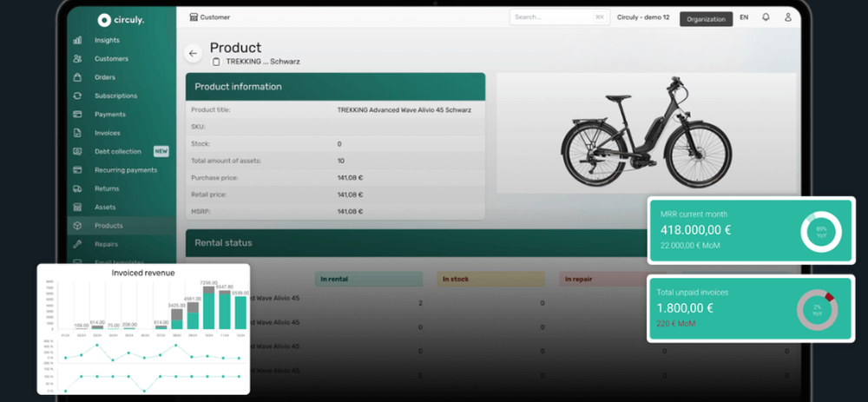Click the Customer store icon in header
Screen dimensions: 868x402
[x=194, y=17]
